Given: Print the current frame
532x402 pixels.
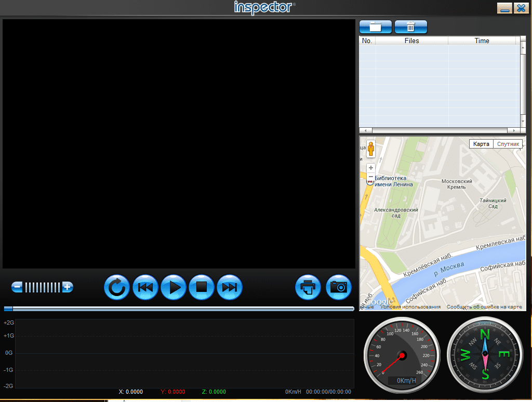Looking at the screenshot, I should coord(308,287).
